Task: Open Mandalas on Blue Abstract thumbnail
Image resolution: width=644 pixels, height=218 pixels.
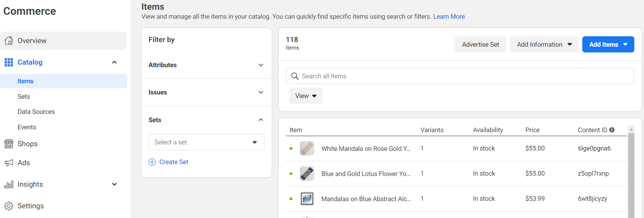Action: 307,199
